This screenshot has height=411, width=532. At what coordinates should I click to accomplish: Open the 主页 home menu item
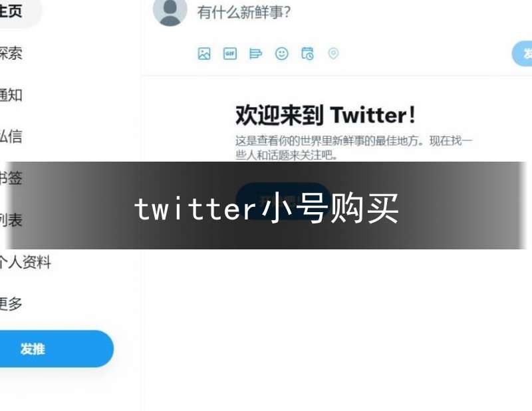coord(12,11)
